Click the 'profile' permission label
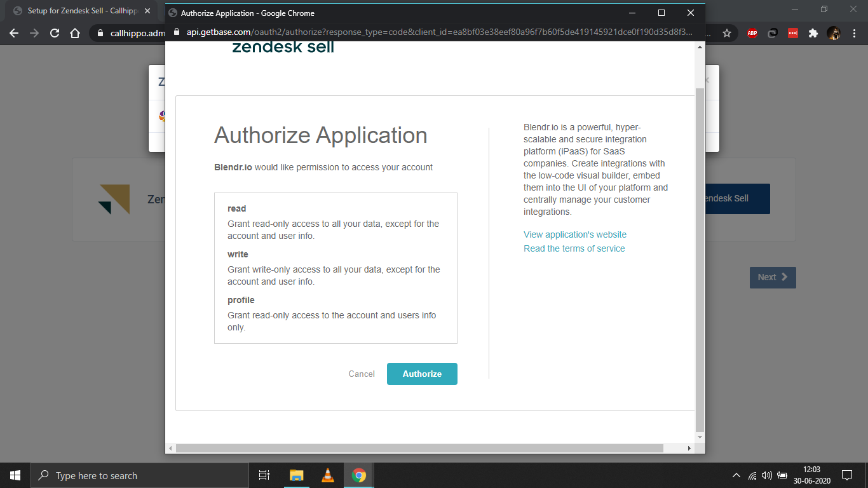Viewport: 868px width, 488px height. coord(241,300)
